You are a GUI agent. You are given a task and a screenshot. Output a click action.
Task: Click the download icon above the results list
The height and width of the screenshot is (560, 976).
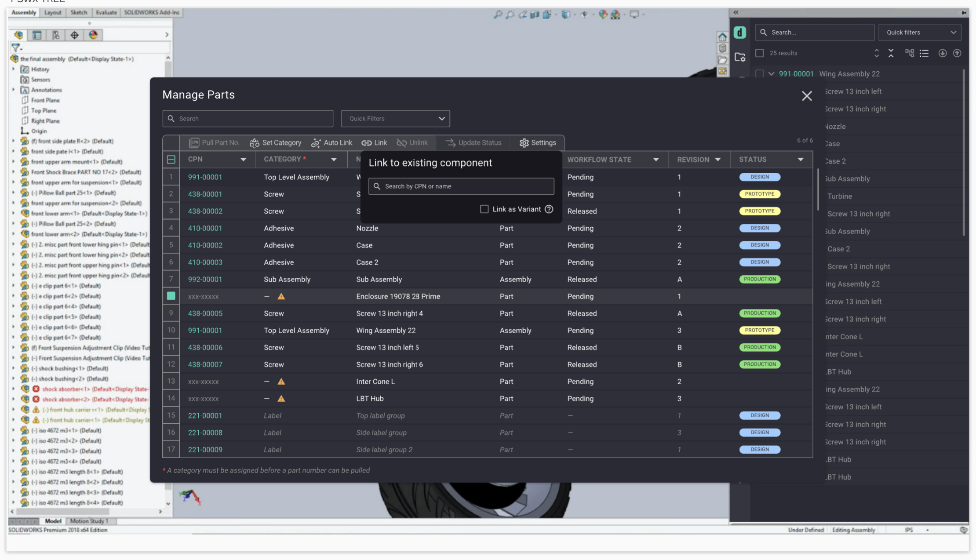coord(942,53)
